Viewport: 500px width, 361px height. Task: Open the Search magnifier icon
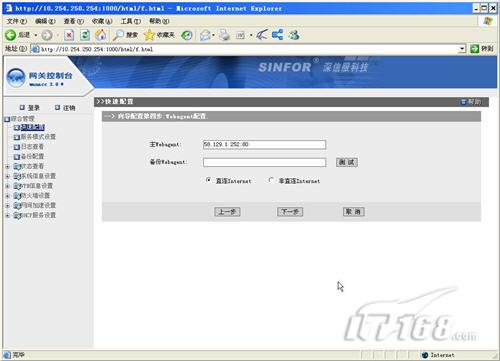tap(118, 35)
